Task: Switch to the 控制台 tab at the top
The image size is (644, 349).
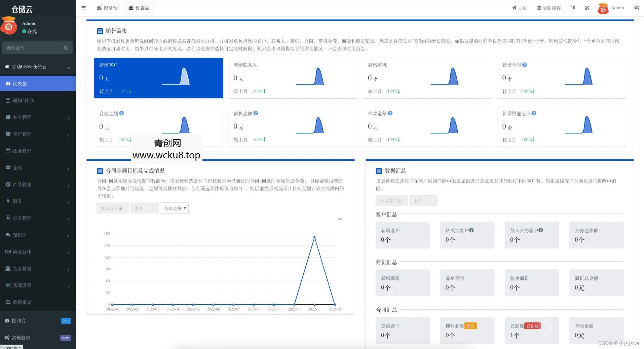Action: pos(107,8)
